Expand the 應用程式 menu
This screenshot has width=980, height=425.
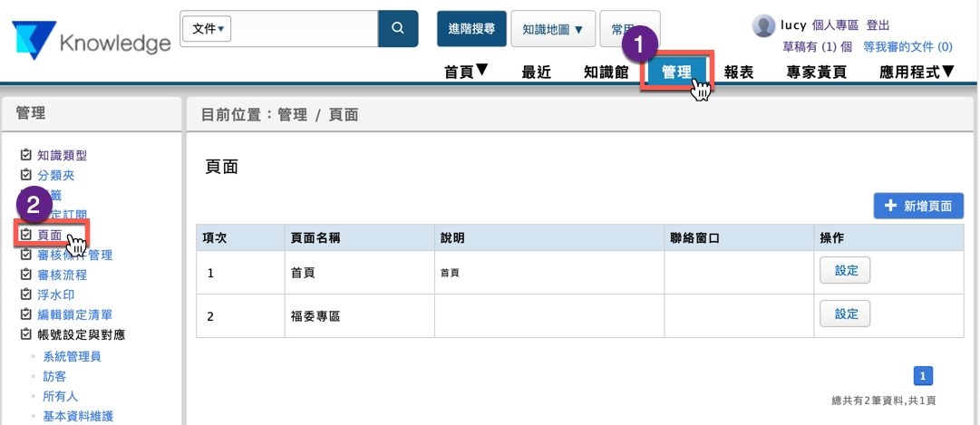tap(917, 72)
